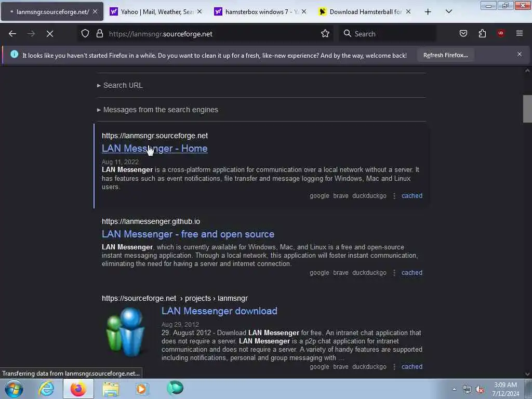Launch Internet Explorer from taskbar
This screenshot has height=399, width=532.
coord(46,389)
